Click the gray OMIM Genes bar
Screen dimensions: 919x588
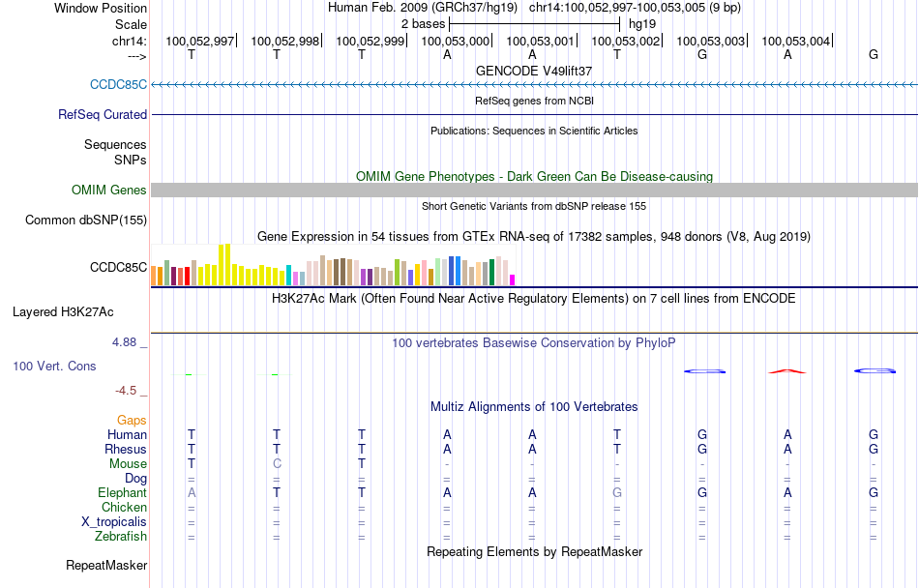click(534, 190)
